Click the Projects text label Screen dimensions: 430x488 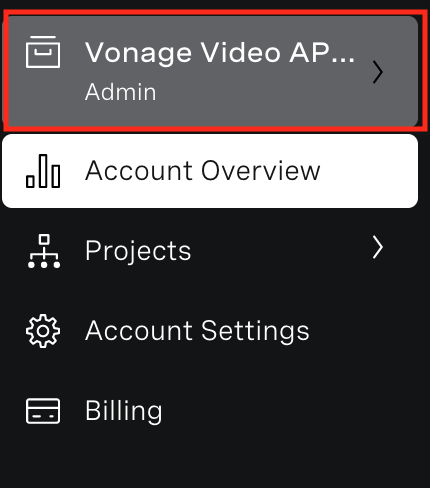pos(138,251)
